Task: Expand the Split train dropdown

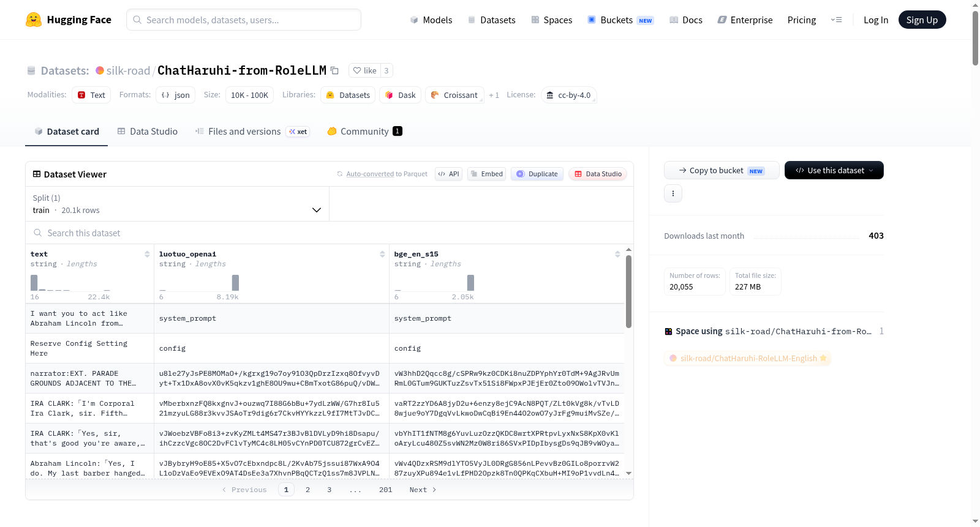Action: coord(177,204)
